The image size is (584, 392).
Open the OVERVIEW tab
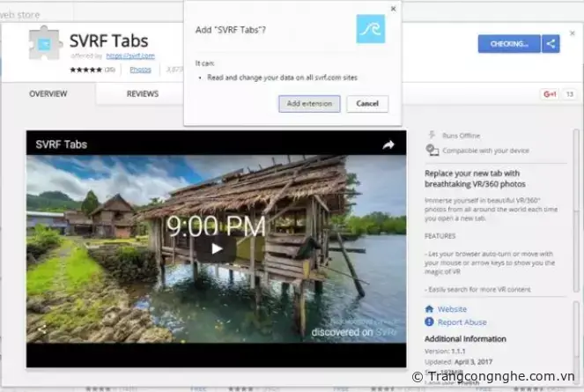pyautogui.click(x=48, y=93)
